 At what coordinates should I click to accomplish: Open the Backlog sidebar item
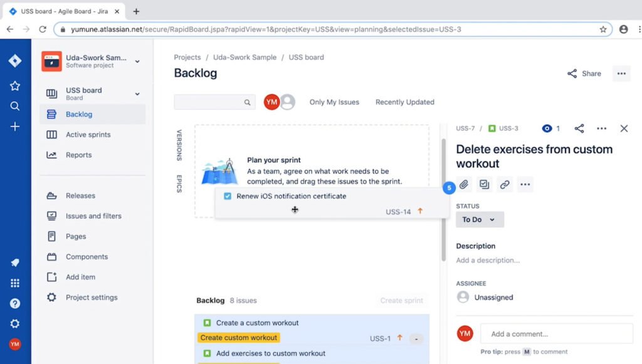tap(93, 115)
